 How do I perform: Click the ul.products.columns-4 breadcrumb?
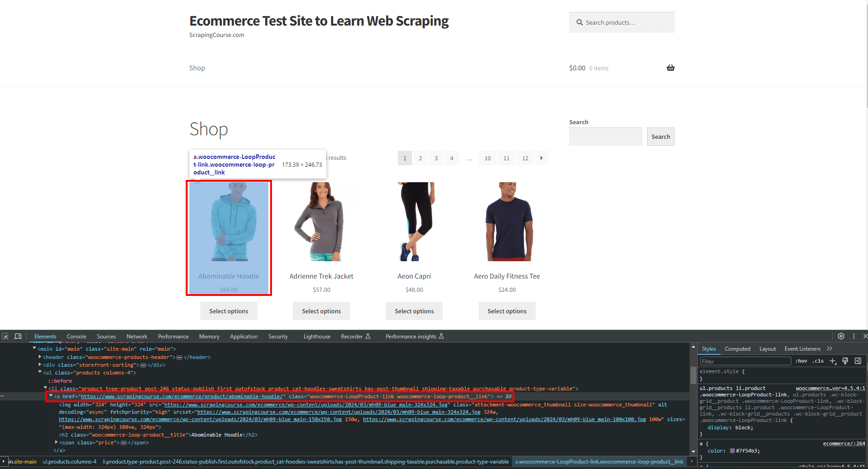[x=69, y=462]
